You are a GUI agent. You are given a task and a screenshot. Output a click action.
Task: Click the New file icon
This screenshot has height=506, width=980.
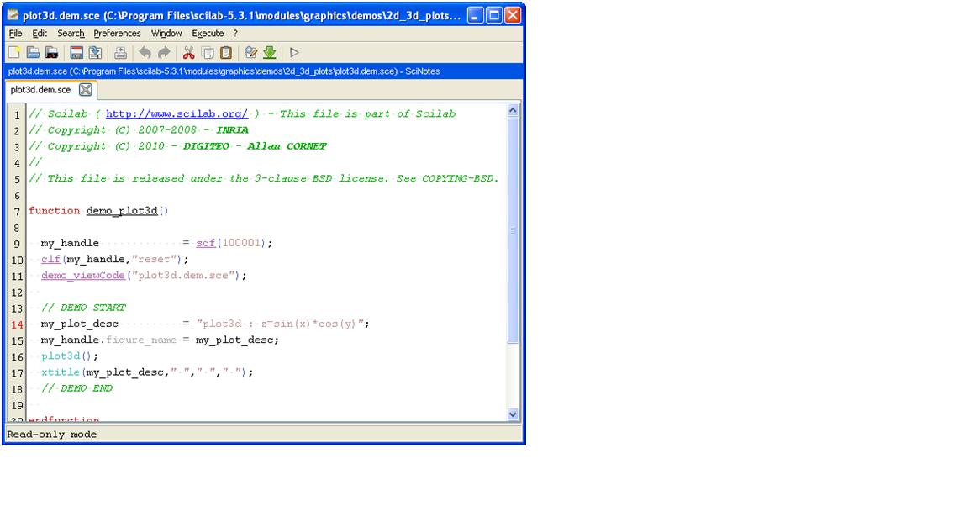[x=13, y=53]
